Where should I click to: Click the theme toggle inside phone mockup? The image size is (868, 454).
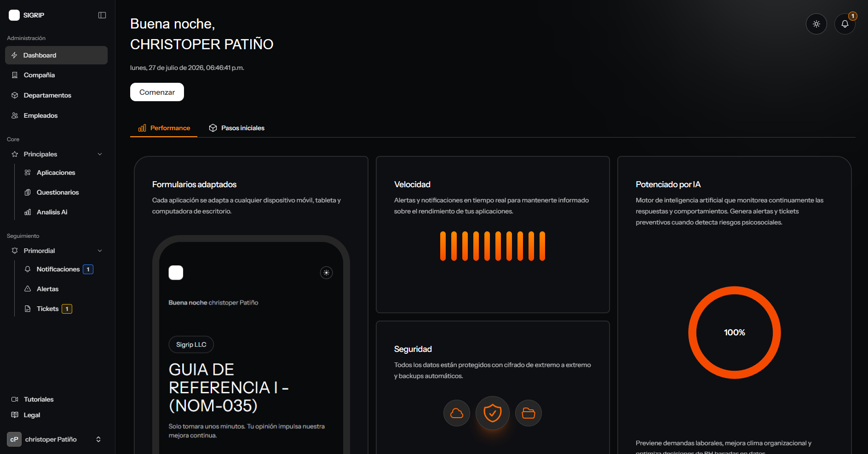(x=326, y=273)
